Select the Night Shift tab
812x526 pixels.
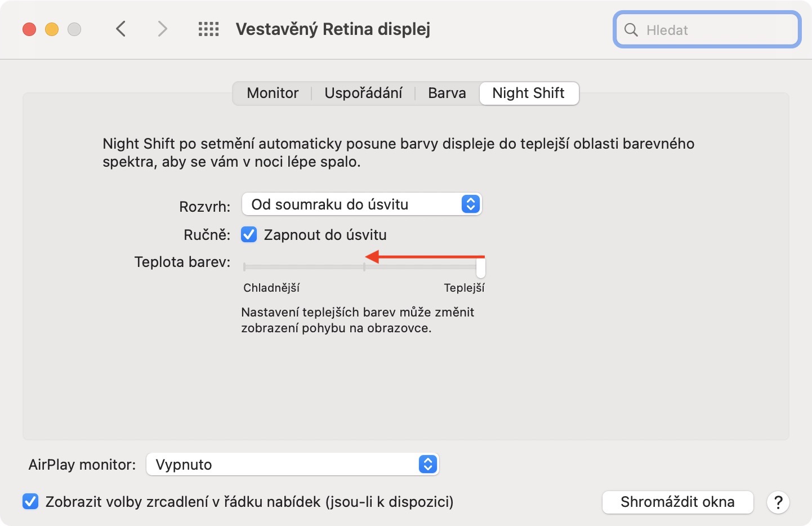[528, 93]
